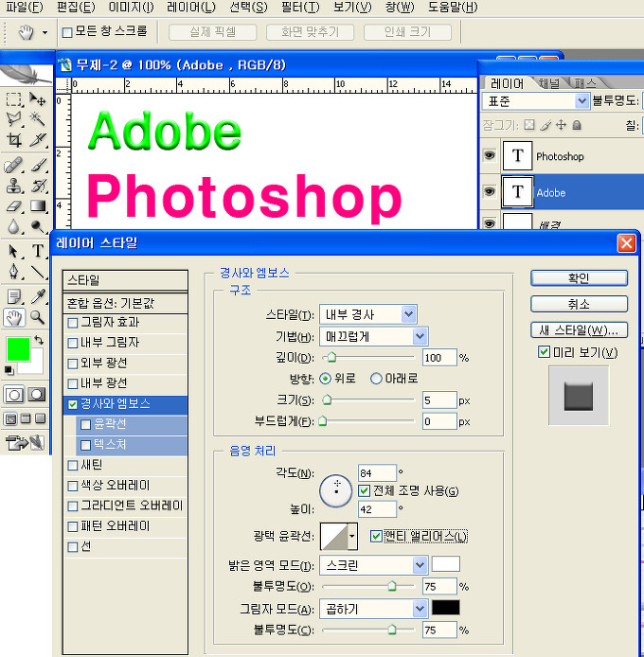The width and height of the screenshot is (644, 657).
Task: Open layer blend mode dropdown 표준
Action: coord(536,101)
